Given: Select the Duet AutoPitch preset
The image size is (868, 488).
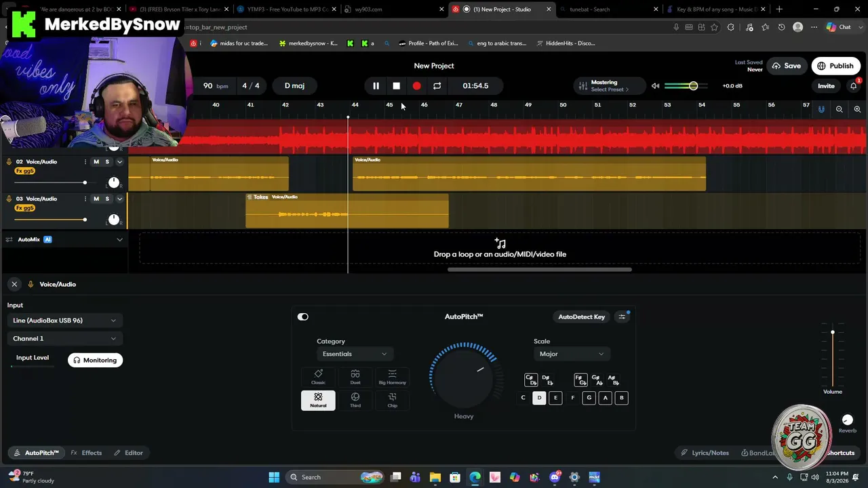Looking at the screenshot, I should [355, 377].
